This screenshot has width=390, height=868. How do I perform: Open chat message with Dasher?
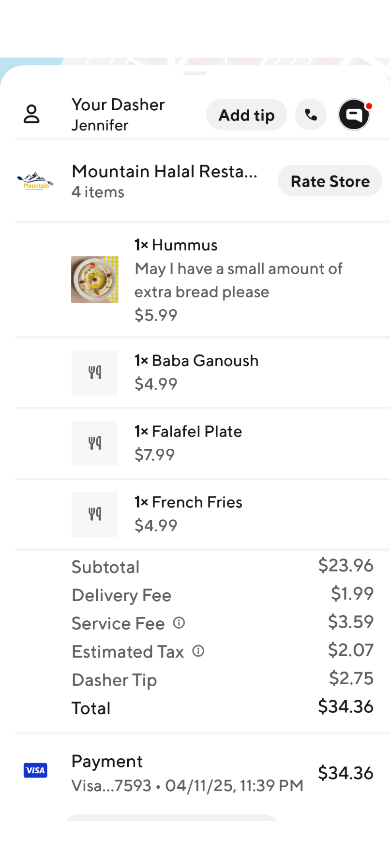[354, 115]
